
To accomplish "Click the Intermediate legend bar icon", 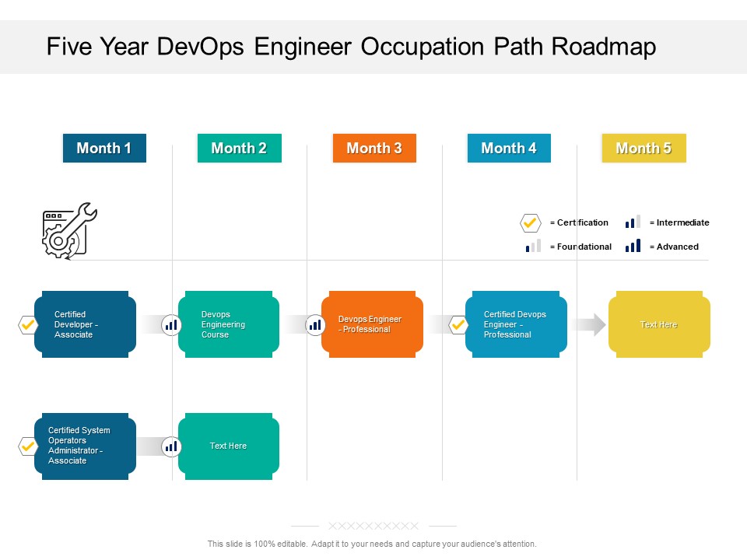I will click(633, 222).
